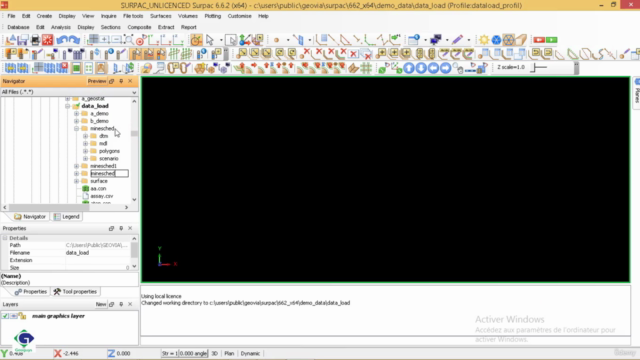Click the red bullseye rotation centre icon
The width and height of the screenshot is (640, 360).
[x=141, y=40]
